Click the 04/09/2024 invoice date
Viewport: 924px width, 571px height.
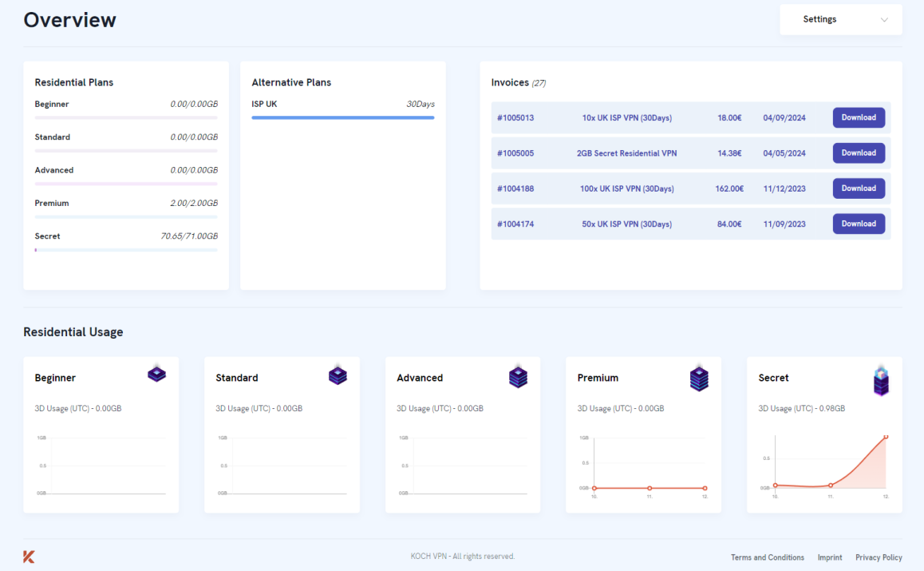pyautogui.click(x=784, y=118)
